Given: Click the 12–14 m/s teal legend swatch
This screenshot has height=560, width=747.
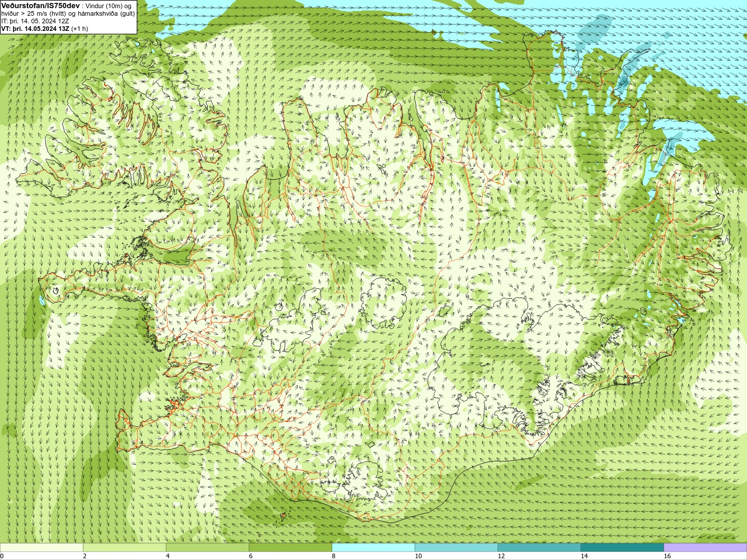Looking at the screenshot, I should (539, 548).
